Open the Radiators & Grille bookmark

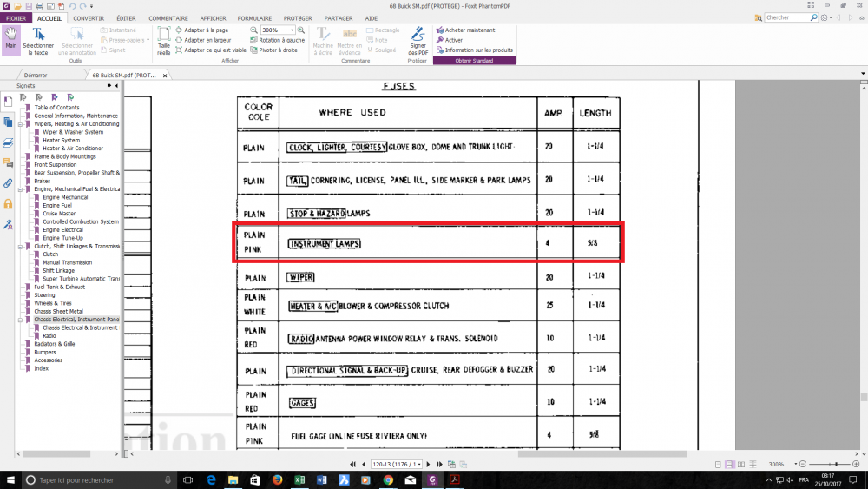(x=55, y=344)
